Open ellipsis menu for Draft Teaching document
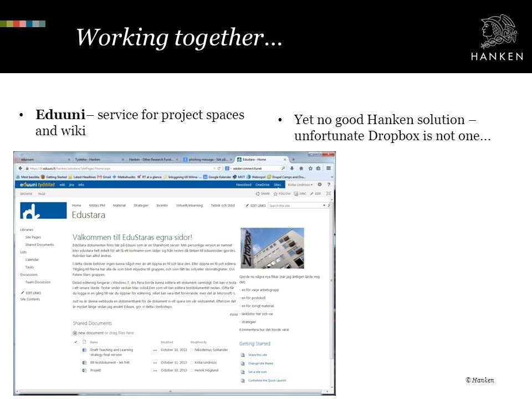This screenshot has height=399, width=532. [x=155, y=350]
